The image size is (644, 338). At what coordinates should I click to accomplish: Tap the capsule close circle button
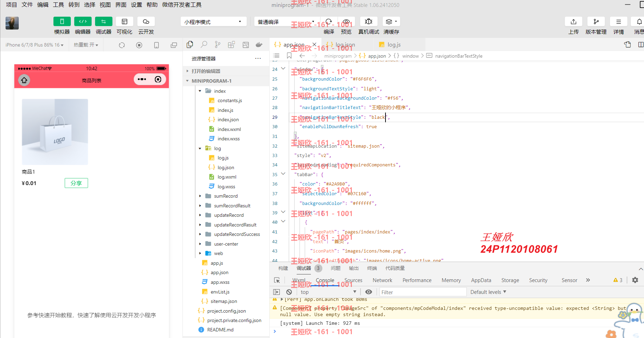coord(158,80)
